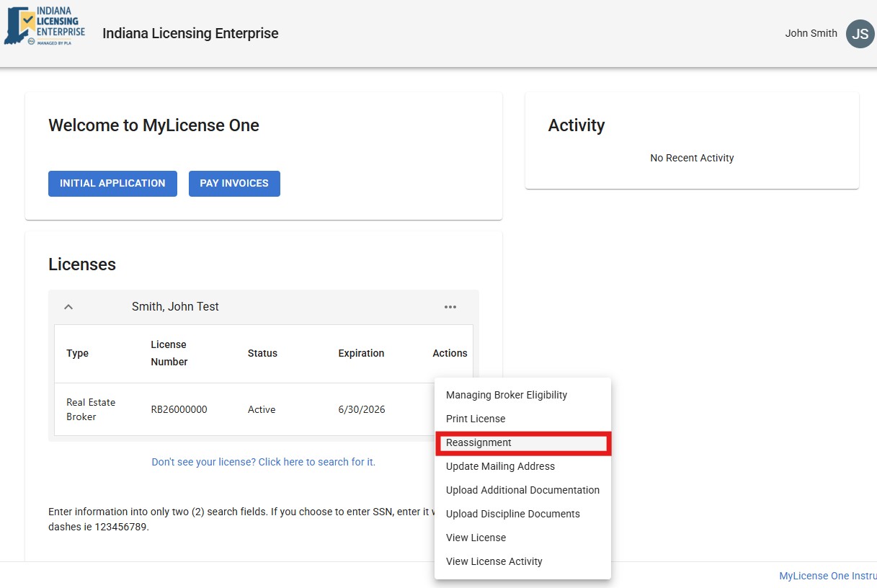Choose Update Mailing Address option
Image resolution: width=877 pixels, height=588 pixels.
[x=500, y=466]
